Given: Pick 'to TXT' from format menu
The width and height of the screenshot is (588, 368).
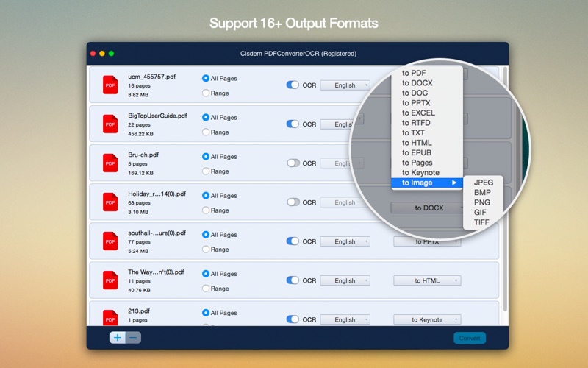Looking at the screenshot, I should pyautogui.click(x=427, y=132).
